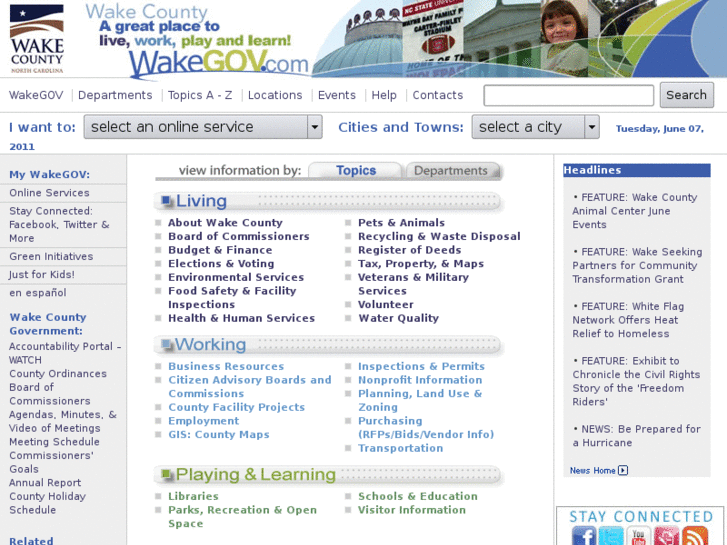Open Contacts in the top navigation
The width and height of the screenshot is (727, 545).
point(438,95)
